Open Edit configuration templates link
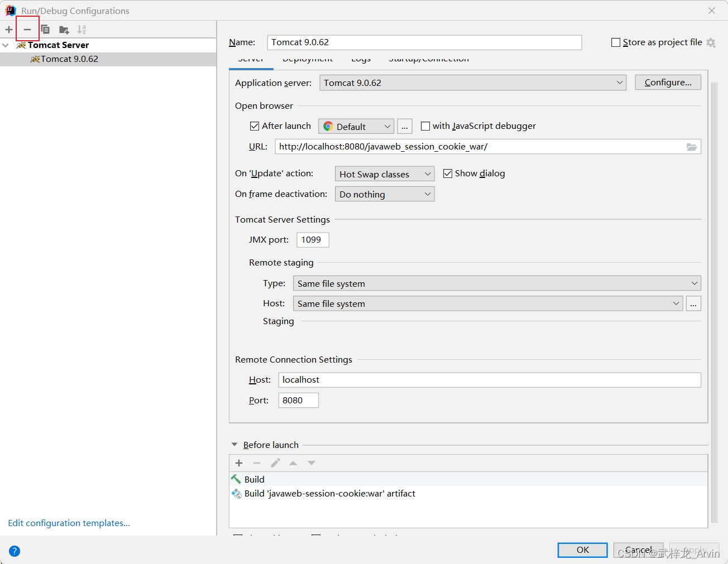 pos(69,523)
